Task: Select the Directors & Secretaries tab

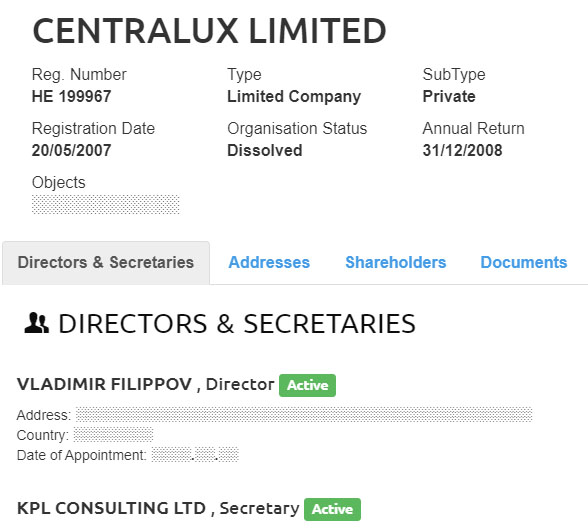Action: 106,263
